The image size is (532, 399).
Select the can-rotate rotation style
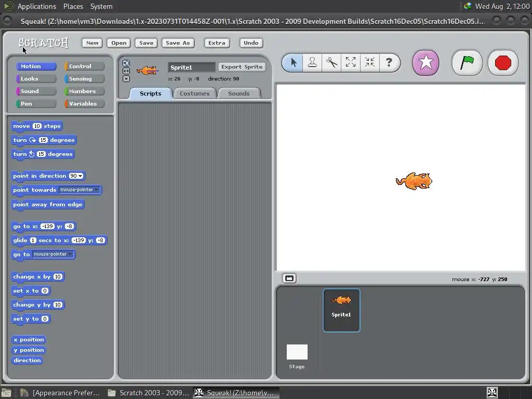pyautogui.click(x=126, y=63)
